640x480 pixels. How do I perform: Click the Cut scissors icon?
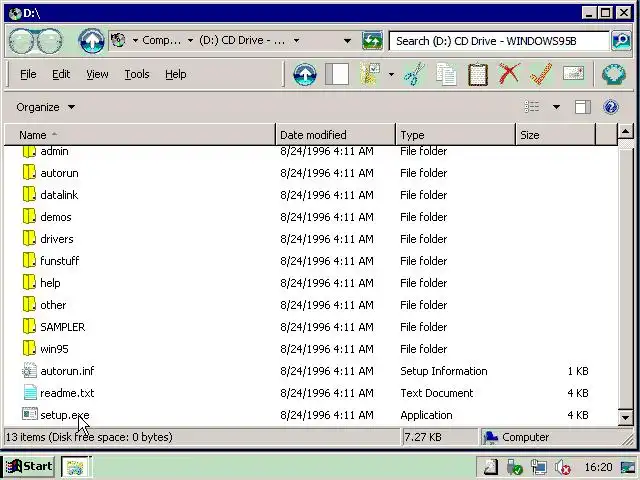point(414,74)
